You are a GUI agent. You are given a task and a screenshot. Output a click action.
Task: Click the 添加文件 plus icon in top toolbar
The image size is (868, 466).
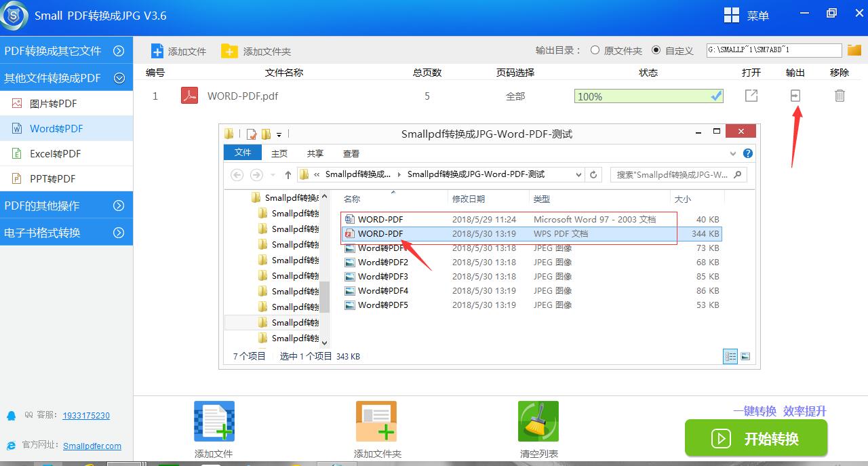[157, 51]
